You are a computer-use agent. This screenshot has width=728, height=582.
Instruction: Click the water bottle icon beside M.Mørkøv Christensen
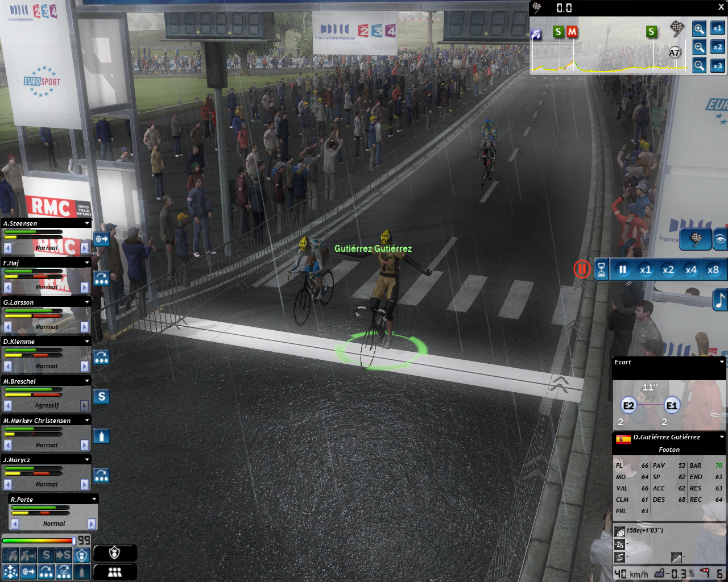tap(101, 436)
